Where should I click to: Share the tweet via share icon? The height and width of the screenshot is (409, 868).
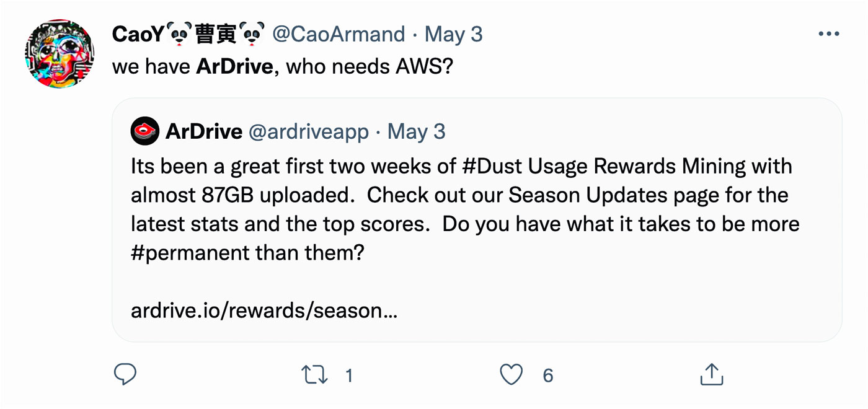coord(711,374)
